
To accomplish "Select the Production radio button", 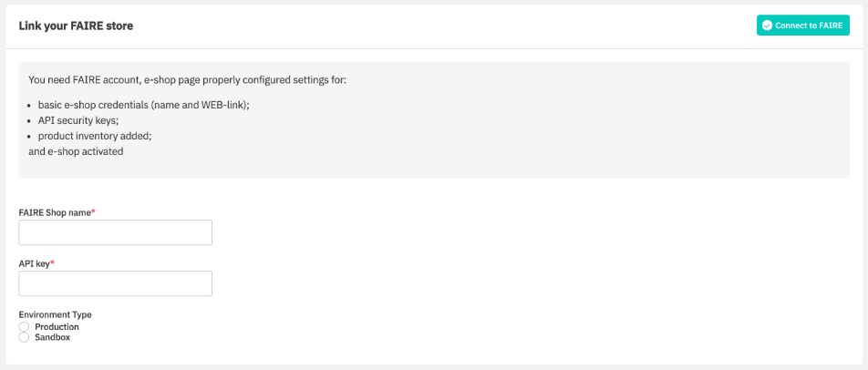I will 24,327.
